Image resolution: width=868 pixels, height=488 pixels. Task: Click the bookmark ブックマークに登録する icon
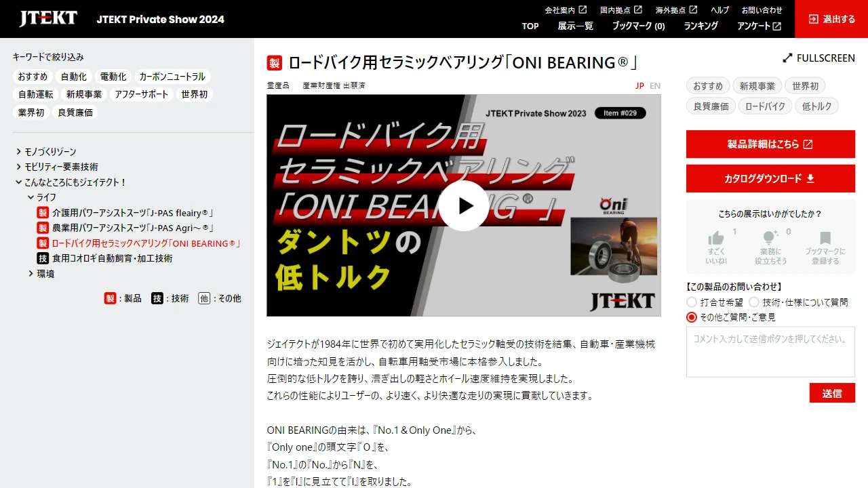click(825, 238)
